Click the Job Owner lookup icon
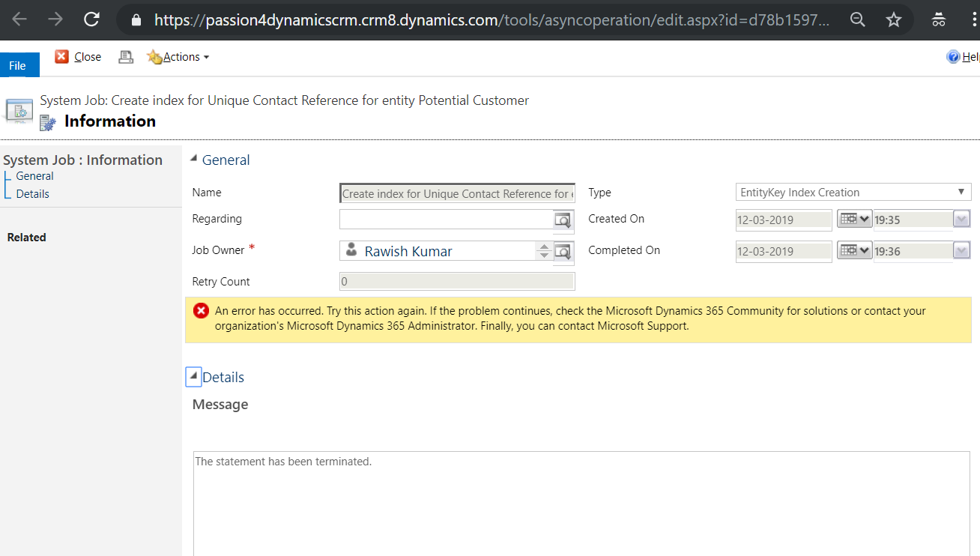 pyautogui.click(x=563, y=252)
